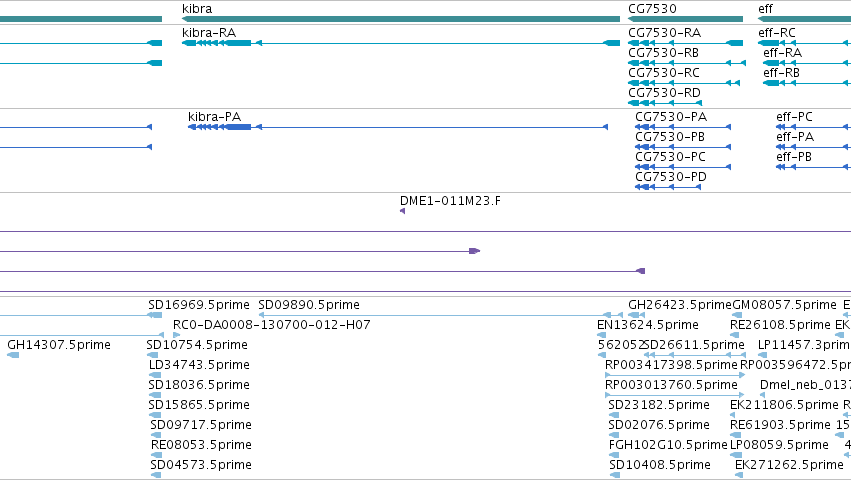Select the CG7530-PA protein feature

click(683, 127)
